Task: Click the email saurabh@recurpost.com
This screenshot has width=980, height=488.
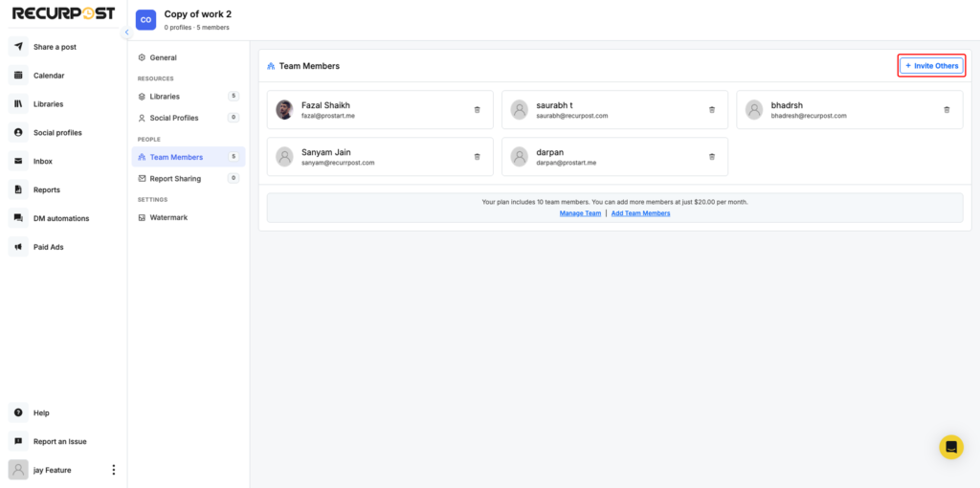Action: (572, 116)
